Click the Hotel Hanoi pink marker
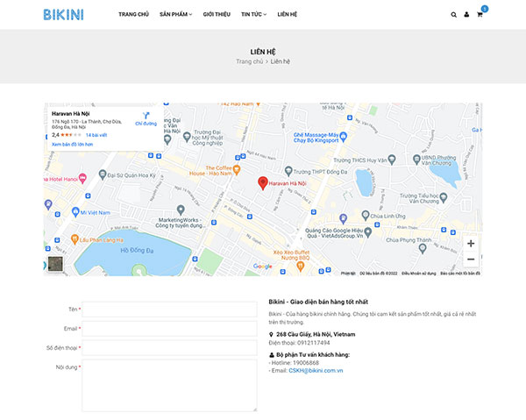Image resolution: width=526 pixels, height=420 pixels. click(x=82, y=178)
